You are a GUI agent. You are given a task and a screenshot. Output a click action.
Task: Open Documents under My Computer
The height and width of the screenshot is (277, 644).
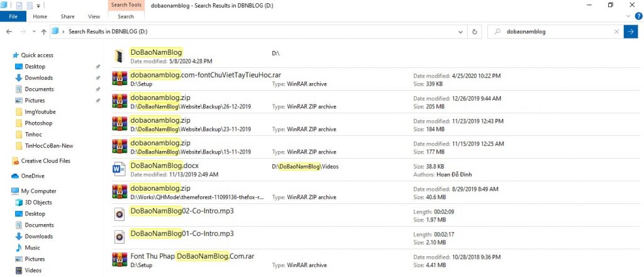tap(39, 225)
